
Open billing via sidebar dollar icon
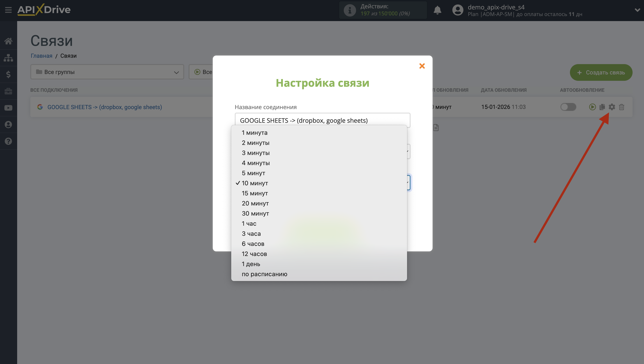tap(8, 74)
